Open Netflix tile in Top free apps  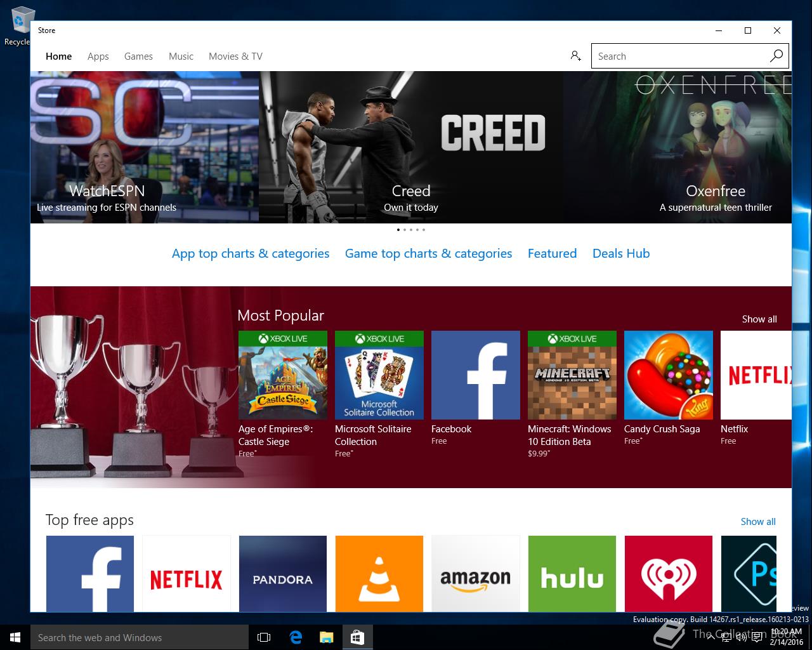(x=187, y=574)
